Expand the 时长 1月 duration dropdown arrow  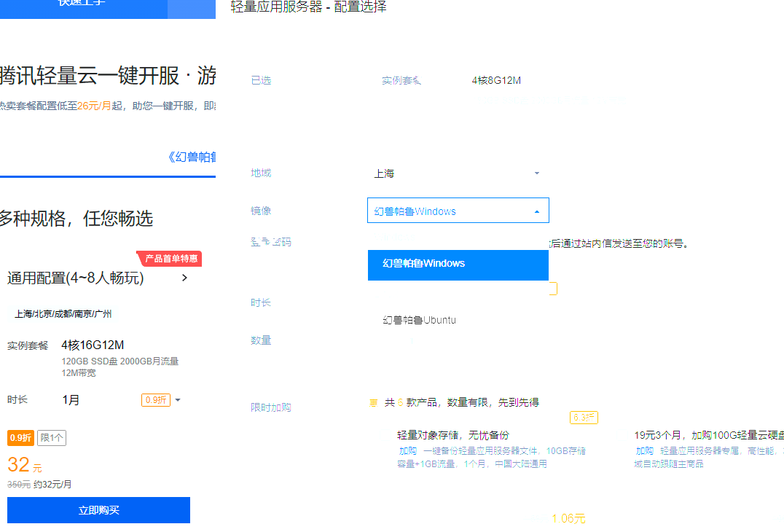pos(178,400)
